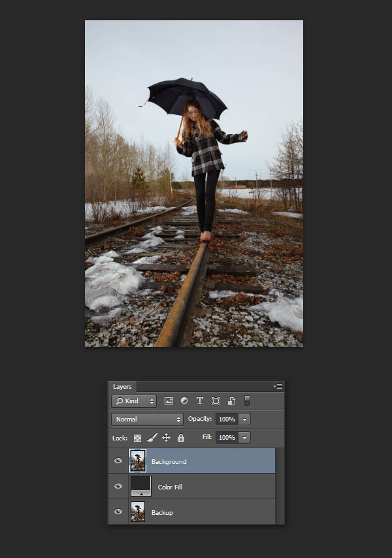Toggle visibility of the Backup layer

tap(118, 512)
